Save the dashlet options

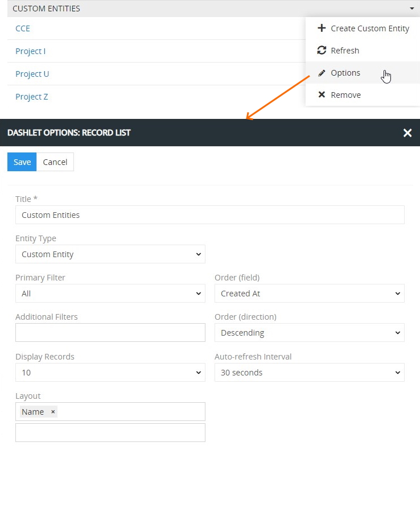[x=22, y=162]
